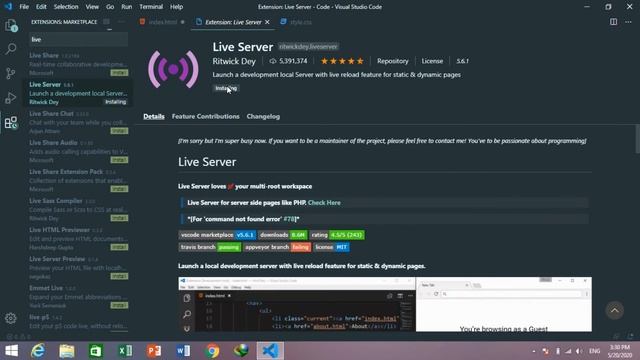Open the Edit menu
The image size is (640, 360).
click(x=41, y=7)
